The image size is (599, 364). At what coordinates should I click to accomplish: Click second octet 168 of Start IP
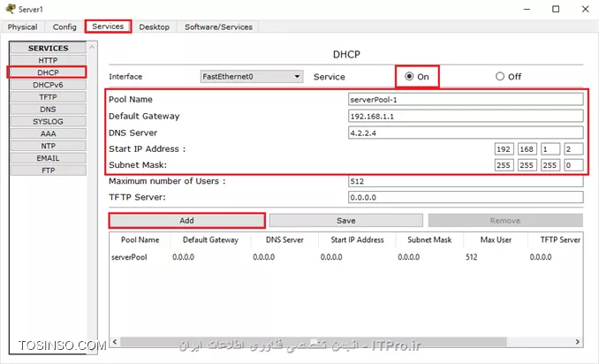pyautogui.click(x=527, y=149)
